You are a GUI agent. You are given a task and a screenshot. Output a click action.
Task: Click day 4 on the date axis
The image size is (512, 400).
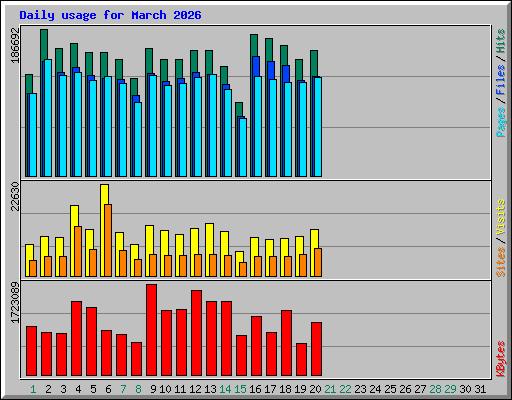coord(78,389)
